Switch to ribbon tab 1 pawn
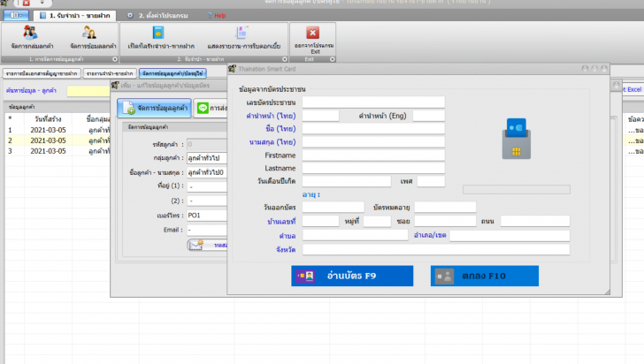 point(75,16)
